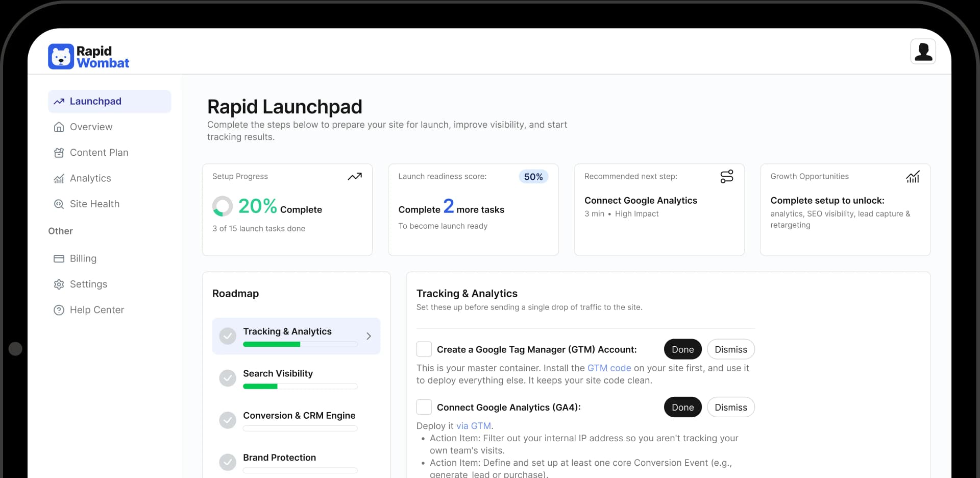Click the 'To become launch ready' text
This screenshot has height=478, width=980.
point(443,226)
